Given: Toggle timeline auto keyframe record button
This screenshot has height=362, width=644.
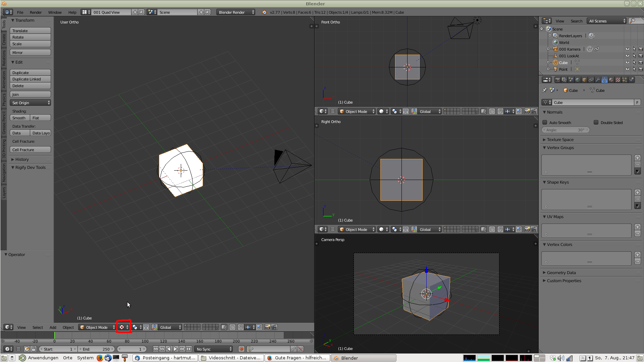Looking at the screenshot, I should (x=241, y=349).
